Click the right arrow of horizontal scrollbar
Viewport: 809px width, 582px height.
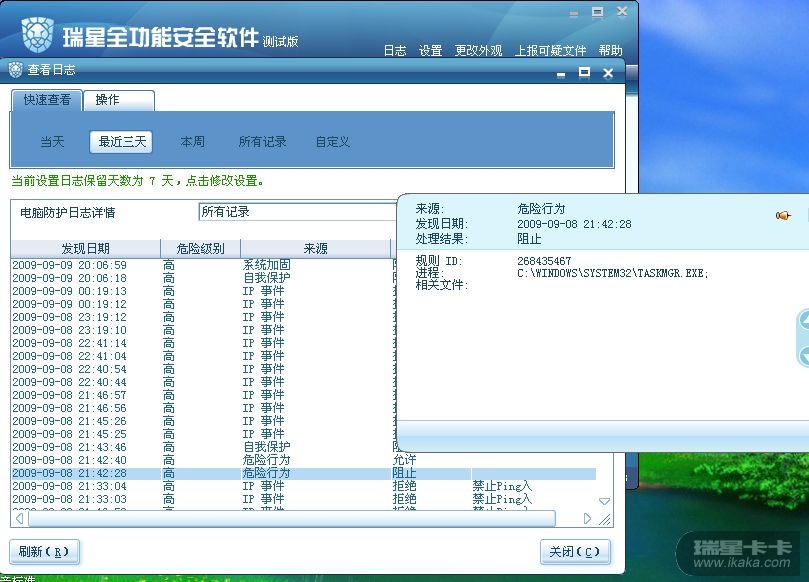587,518
